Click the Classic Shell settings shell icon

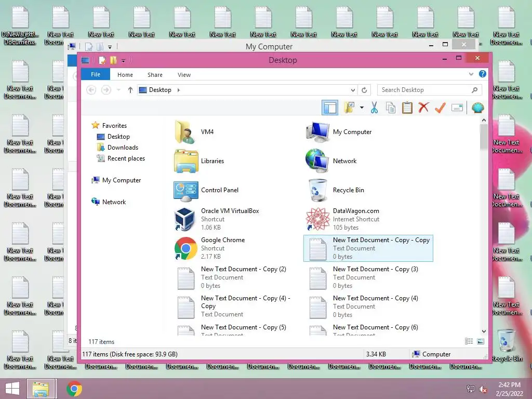coord(478,108)
